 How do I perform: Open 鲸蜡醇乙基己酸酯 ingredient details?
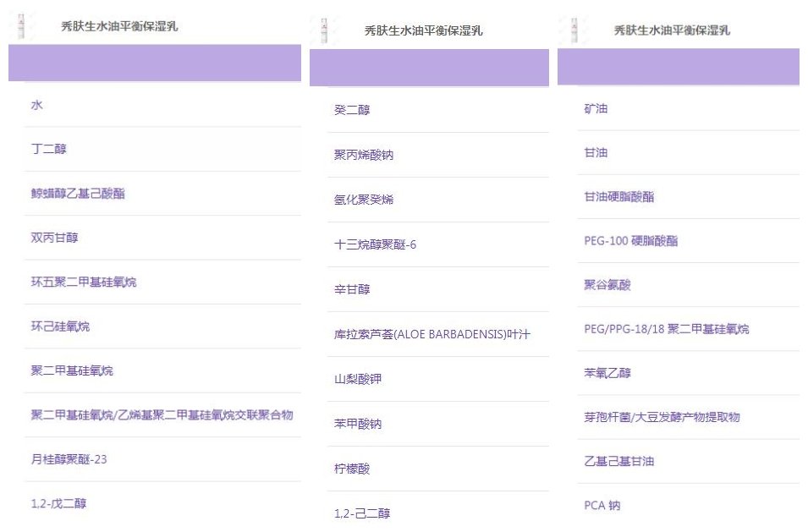(x=78, y=194)
